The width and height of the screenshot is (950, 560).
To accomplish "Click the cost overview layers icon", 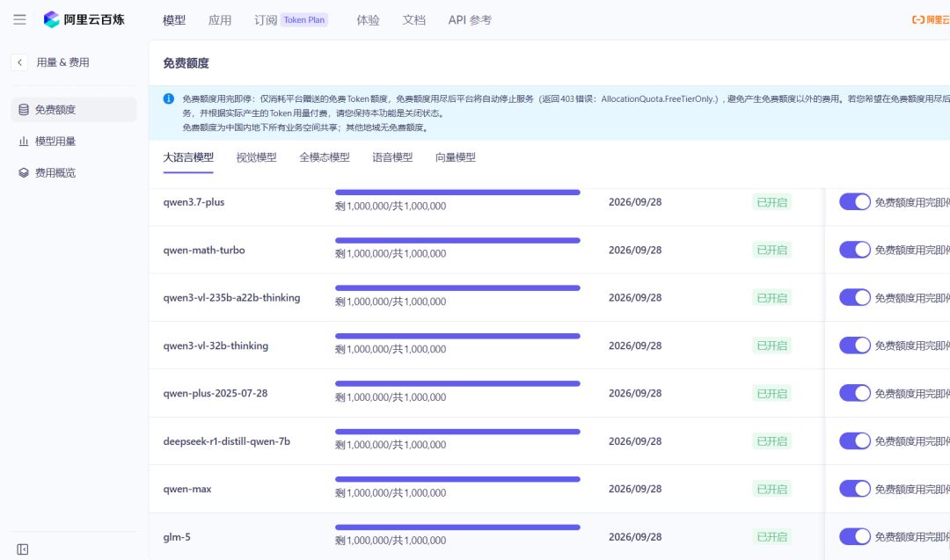I will tap(24, 172).
